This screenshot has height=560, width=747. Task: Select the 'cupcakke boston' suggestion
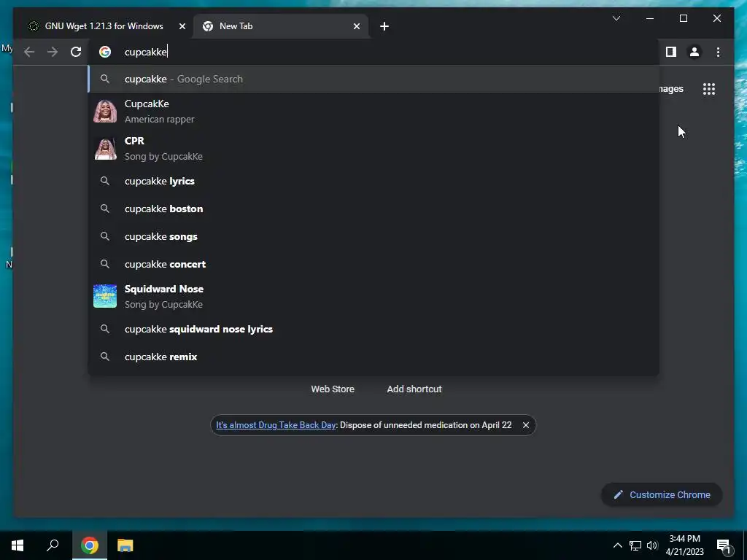(x=373, y=209)
